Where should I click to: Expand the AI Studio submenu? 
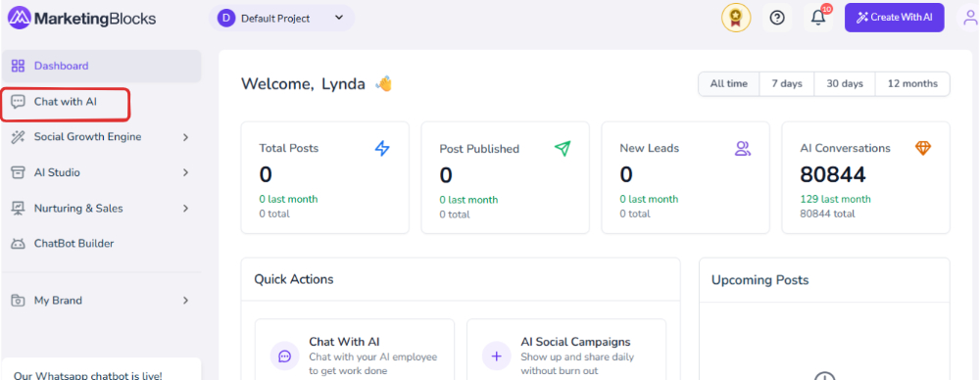click(101, 172)
